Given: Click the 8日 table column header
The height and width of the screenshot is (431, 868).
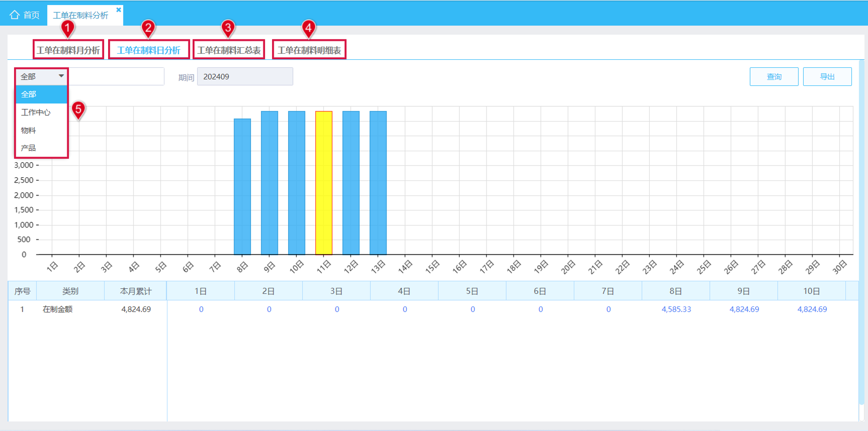Looking at the screenshot, I should point(676,291).
